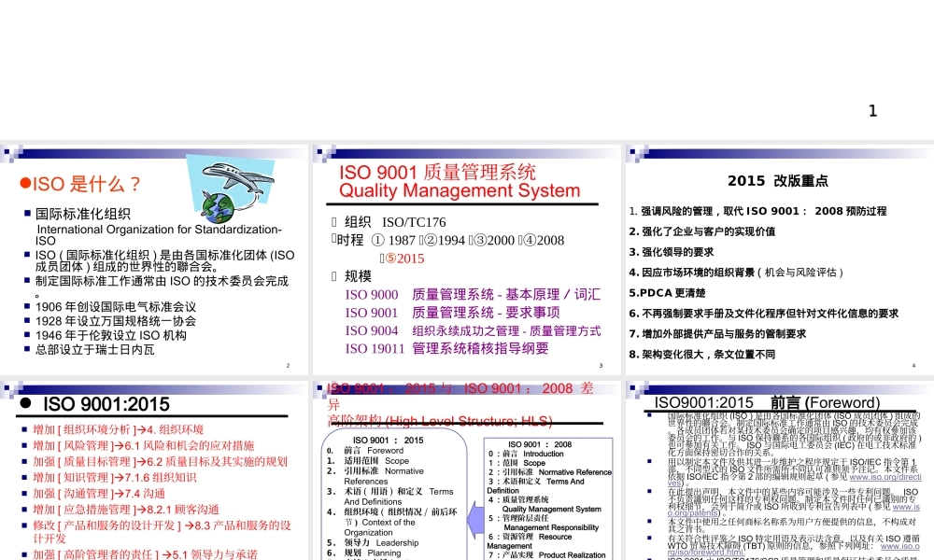Click the page number 1 at top right
Screen dimensions: 934x560
872,110
